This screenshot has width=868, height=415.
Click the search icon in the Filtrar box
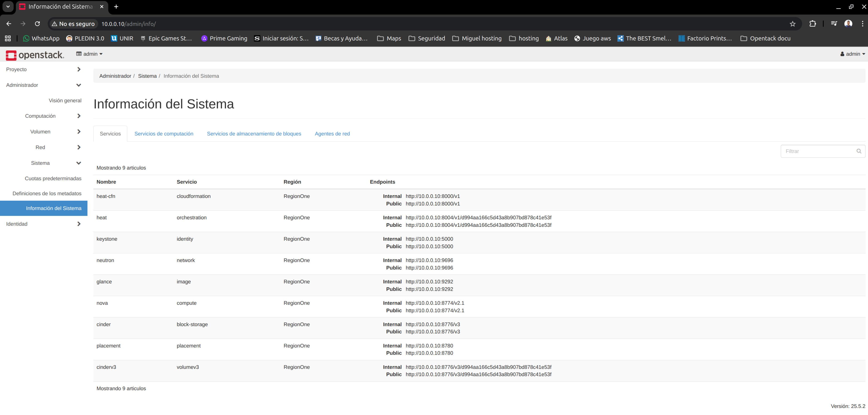[858, 151]
